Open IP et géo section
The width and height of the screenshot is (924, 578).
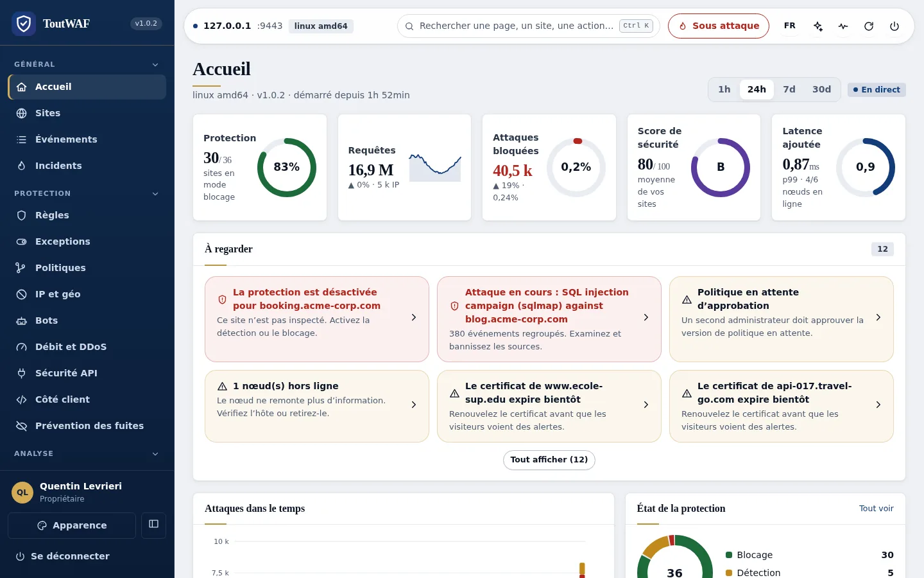pyautogui.click(x=87, y=294)
